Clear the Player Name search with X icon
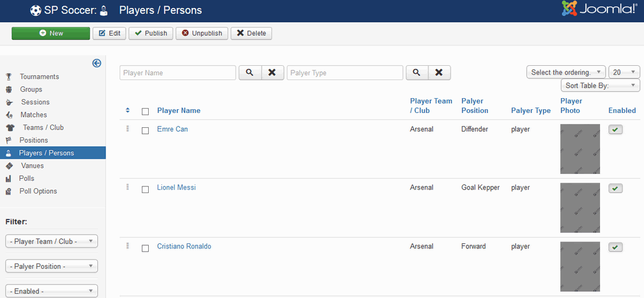Screen dimensions: 644x298 pos(272,73)
